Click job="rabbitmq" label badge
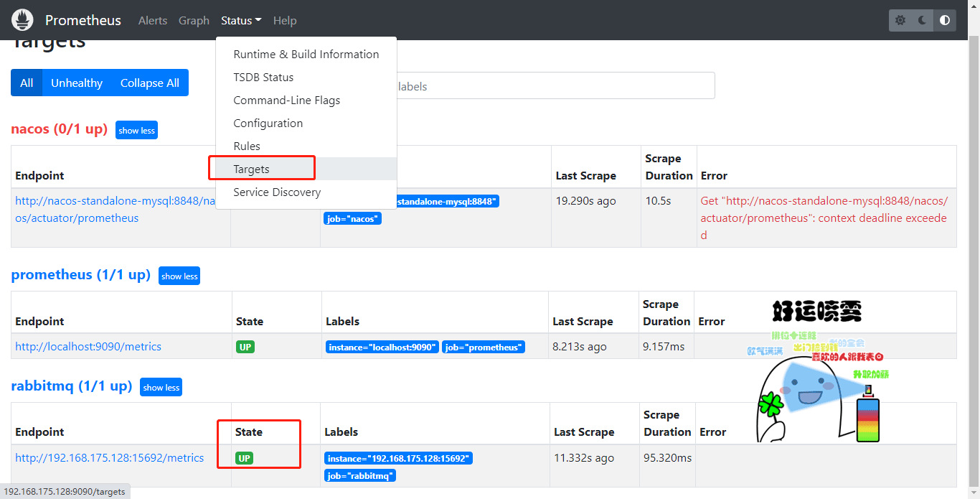 click(x=360, y=475)
